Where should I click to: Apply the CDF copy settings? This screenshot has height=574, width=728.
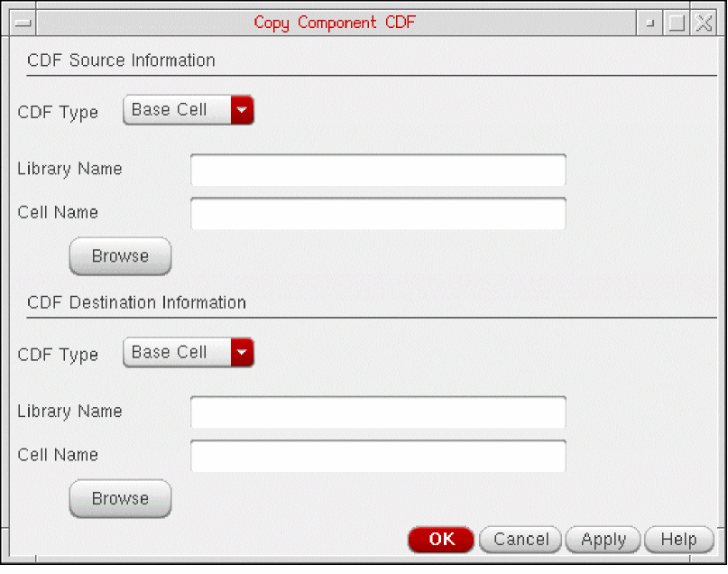click(603, 540)
